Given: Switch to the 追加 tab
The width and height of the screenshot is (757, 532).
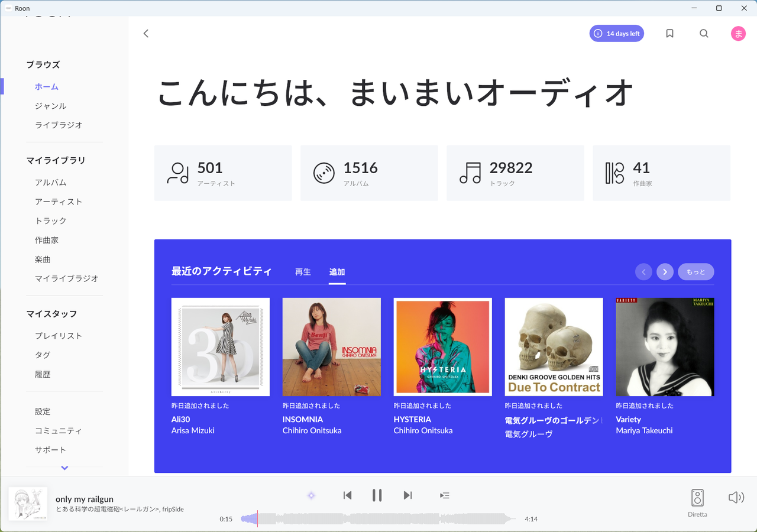Looking at the screenshot, I should pos(337,272).
